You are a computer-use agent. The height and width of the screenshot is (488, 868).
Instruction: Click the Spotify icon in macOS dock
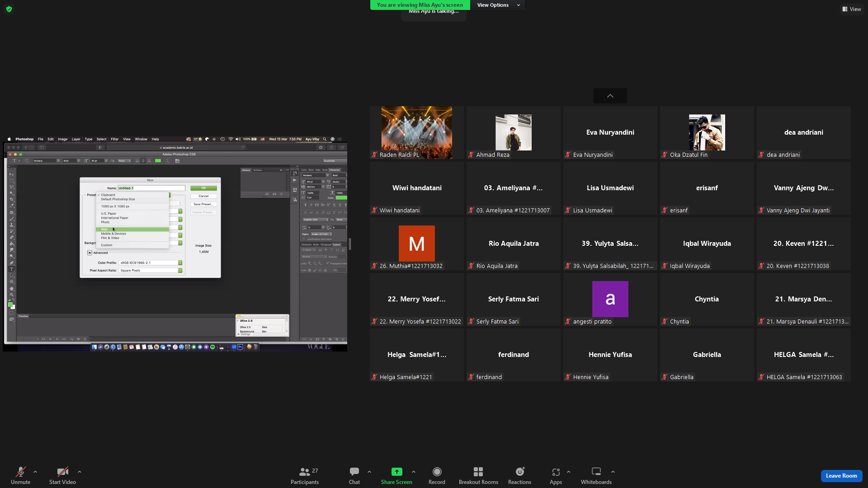point(212,347)
